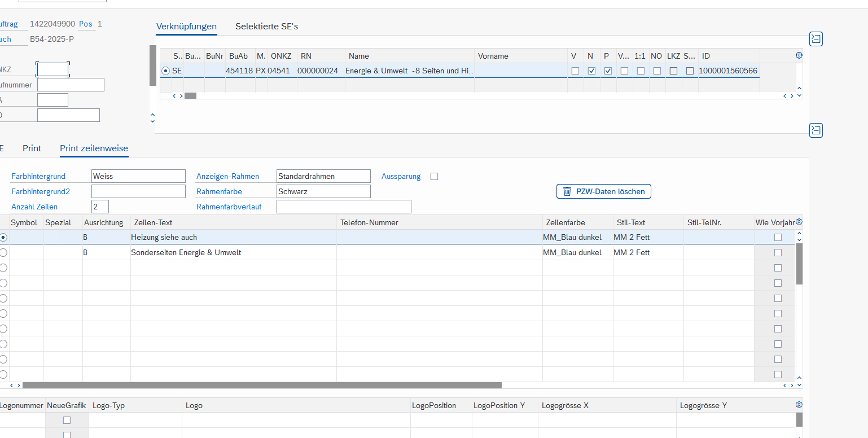Image resolution: width=868 pixels, height=438 pixels.
Task: Select the radio button of the Sonderseiten Energie & Umwelt row
Action: [3, 253]
